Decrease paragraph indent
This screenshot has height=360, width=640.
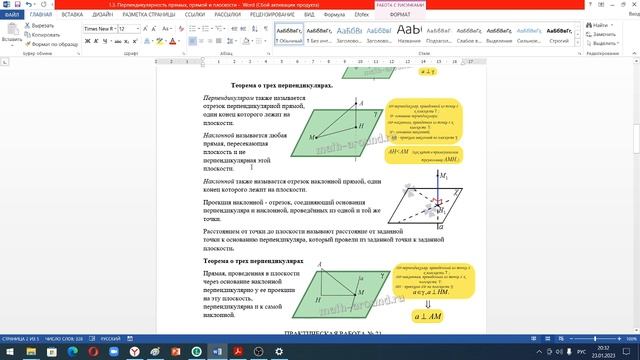click(234, 29)
